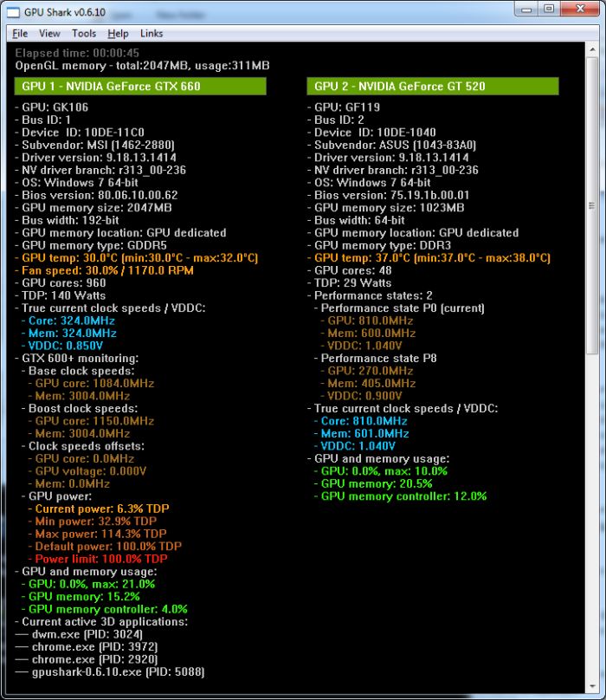
Task: Open the View menu
Action: coord(49,34)
